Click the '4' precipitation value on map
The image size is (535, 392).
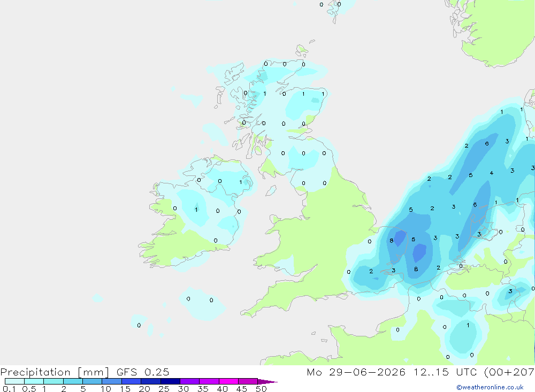click(x=491, y=173)
